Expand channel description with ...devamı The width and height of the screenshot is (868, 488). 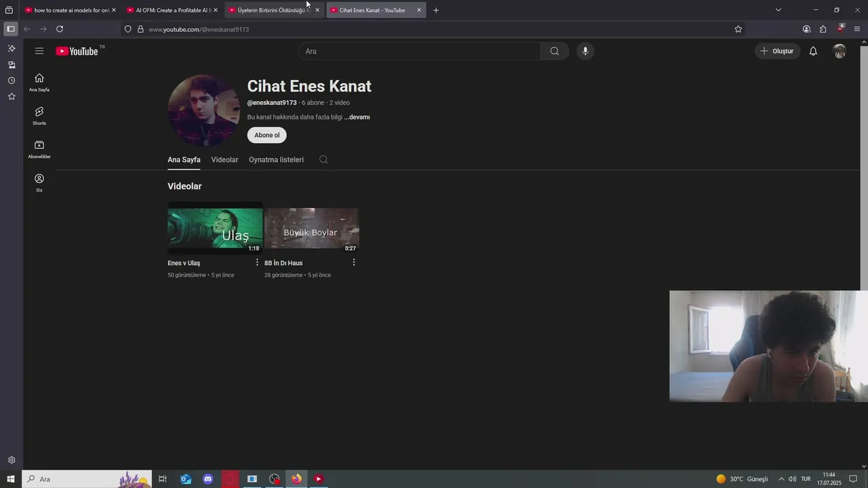tap(357, 117)
